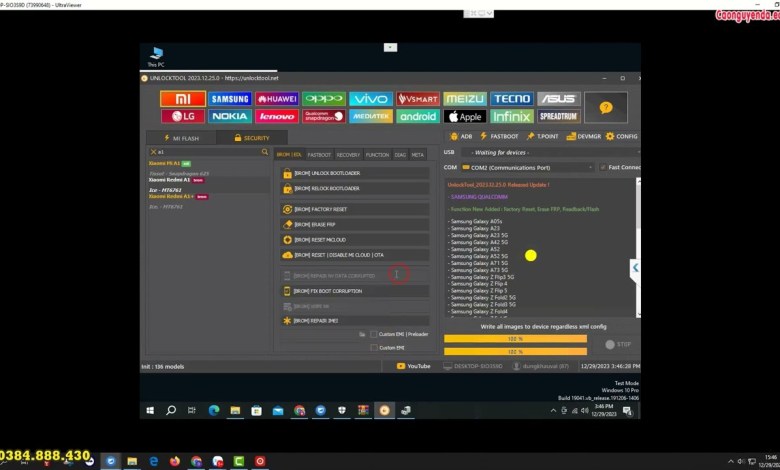Select the FASTBOOT operations tab
The width and height of the screenshot is (780, 470).
point(319,155)
